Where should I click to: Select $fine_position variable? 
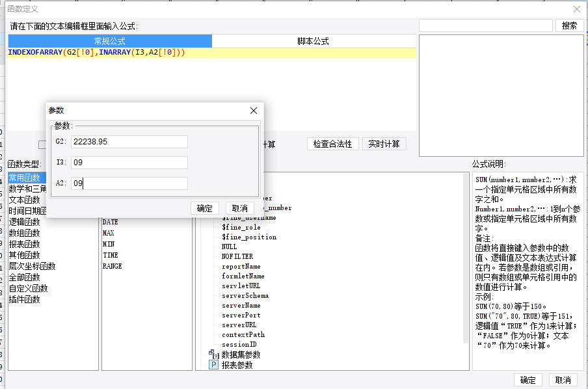pos(249,237)
